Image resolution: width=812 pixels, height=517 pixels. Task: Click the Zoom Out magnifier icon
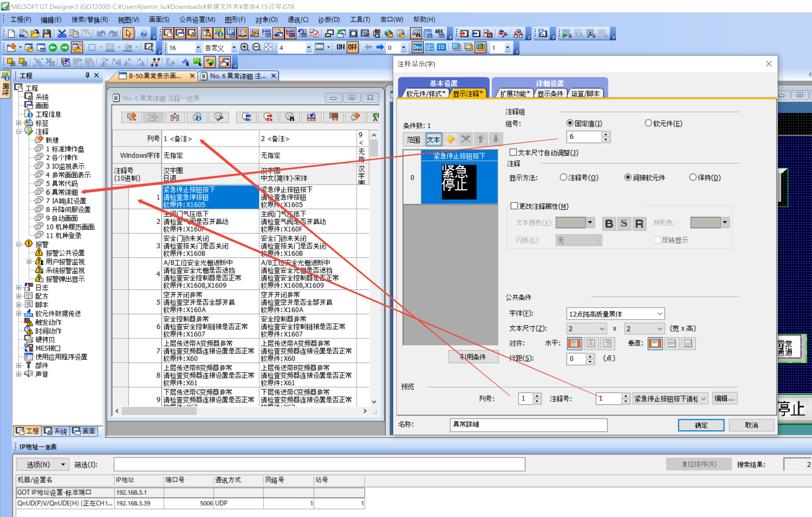pos(256,47)
